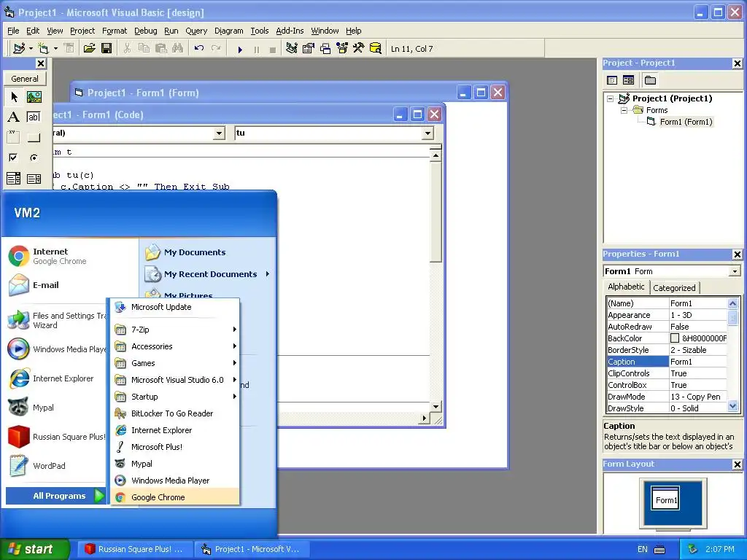Viewport: 747px width, 560px height.
Task: Click the Properties list scroll-down arrow
Action: coord(732,406)
